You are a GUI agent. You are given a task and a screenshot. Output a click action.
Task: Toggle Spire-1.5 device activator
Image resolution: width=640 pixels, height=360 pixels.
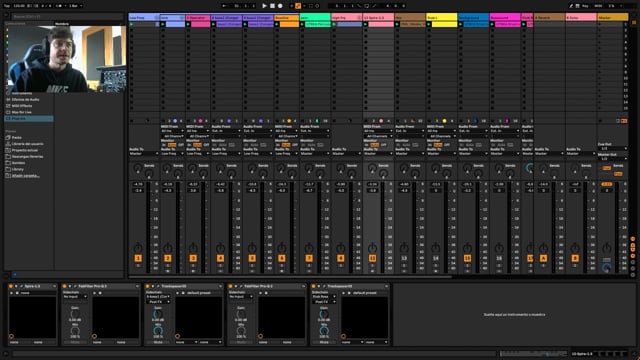tap(11, 287)
